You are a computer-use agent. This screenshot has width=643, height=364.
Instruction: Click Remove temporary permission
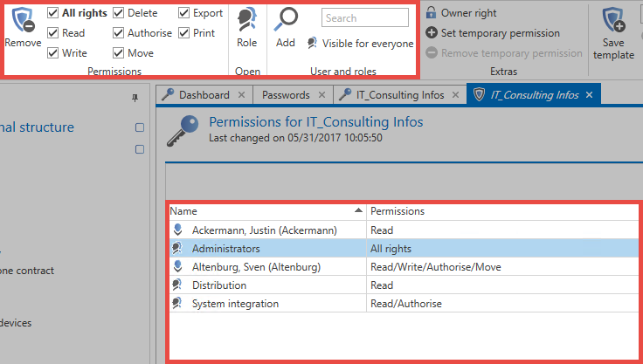pos(504,53)
